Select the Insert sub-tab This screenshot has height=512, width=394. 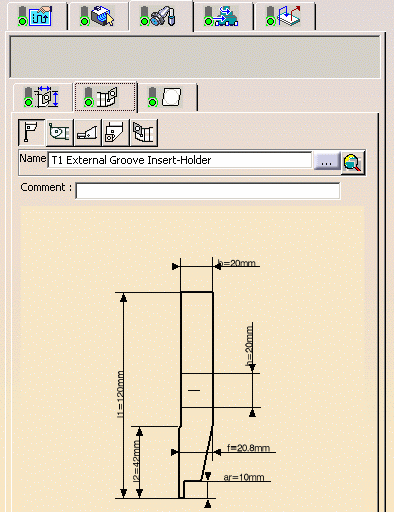point(167,97)
